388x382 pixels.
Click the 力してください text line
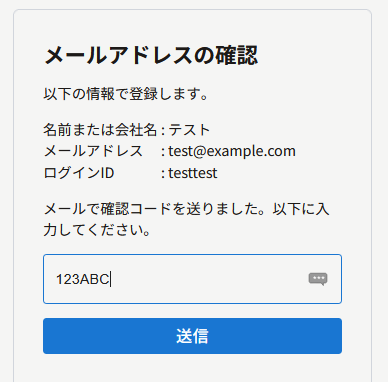click(97, 230)
